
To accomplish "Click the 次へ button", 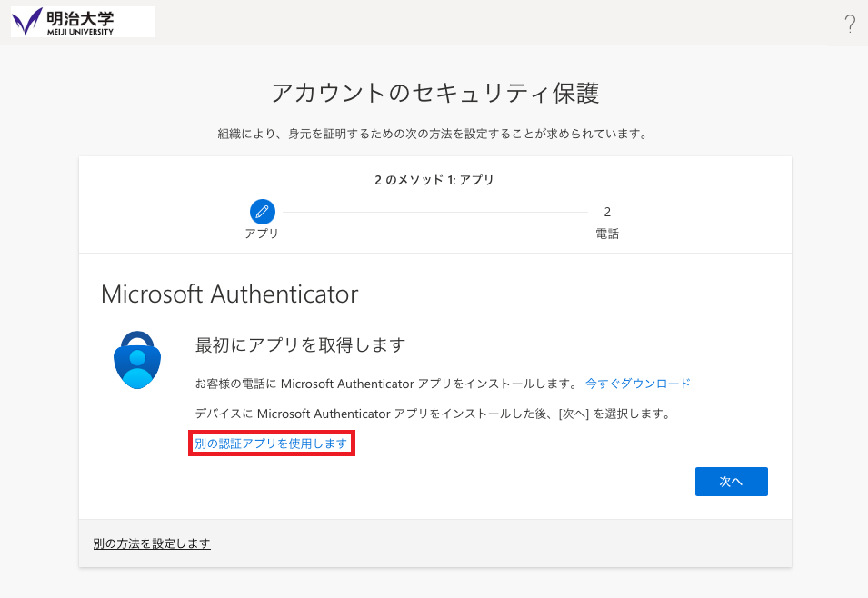I will (732, 482).
